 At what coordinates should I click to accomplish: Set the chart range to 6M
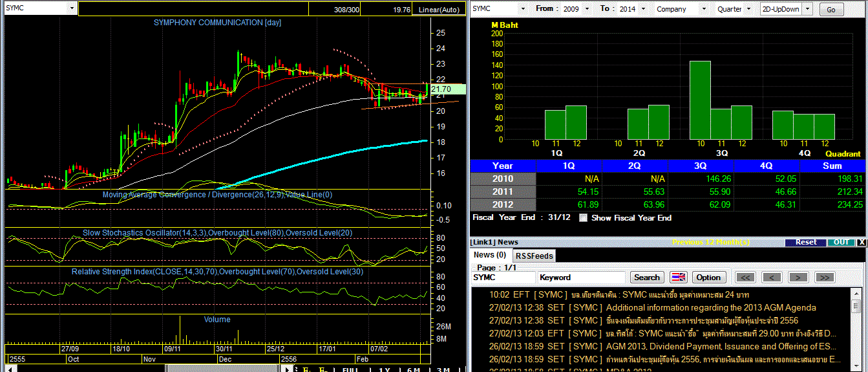[x=414, y=369]
